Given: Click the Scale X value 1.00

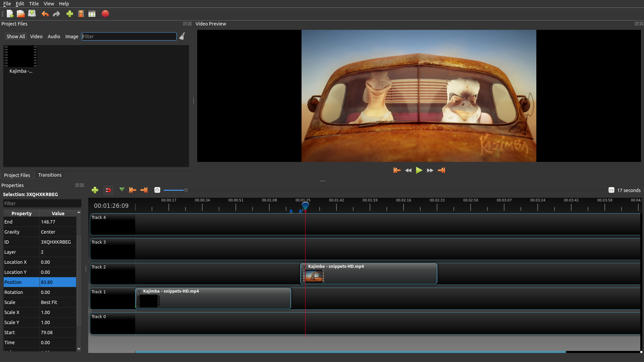Looking at the screenshot, I should [58, 312].
